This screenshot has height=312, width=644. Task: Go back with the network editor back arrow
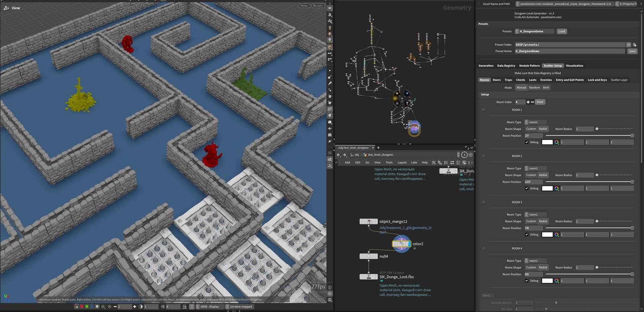(339, 155)
